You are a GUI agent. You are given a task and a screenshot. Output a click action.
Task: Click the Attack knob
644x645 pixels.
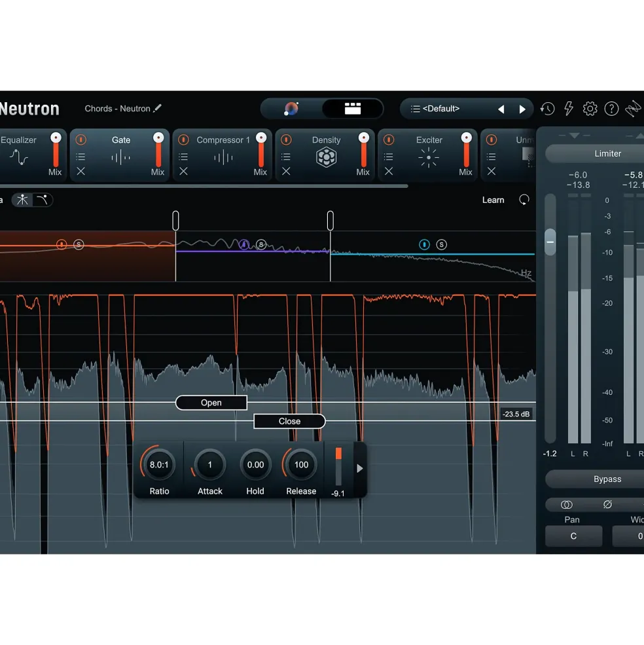point(209,465)
